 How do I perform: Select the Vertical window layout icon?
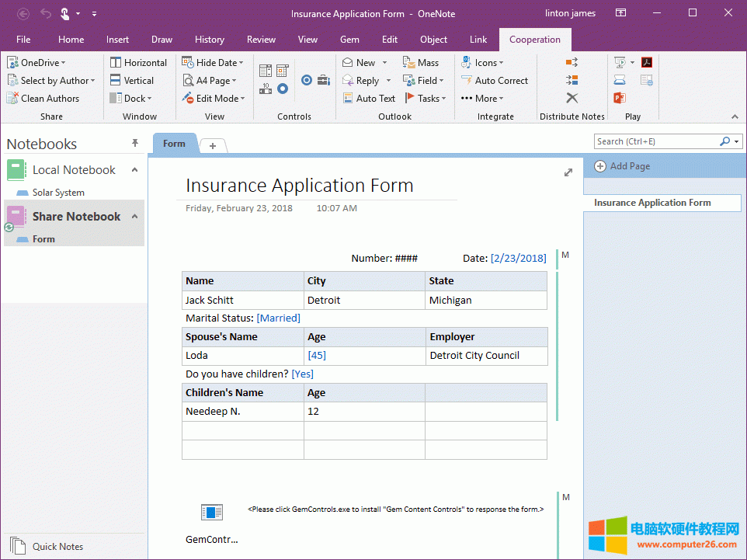coord(115,80)
